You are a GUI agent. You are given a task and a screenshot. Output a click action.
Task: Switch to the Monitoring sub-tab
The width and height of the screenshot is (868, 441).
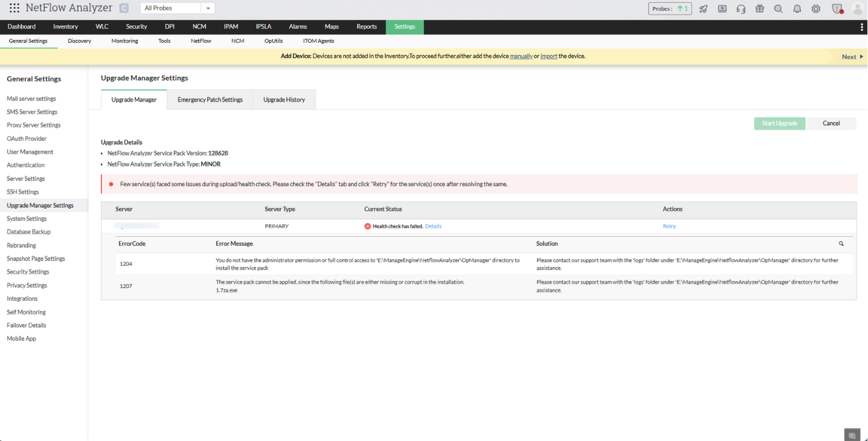[125, 41]
